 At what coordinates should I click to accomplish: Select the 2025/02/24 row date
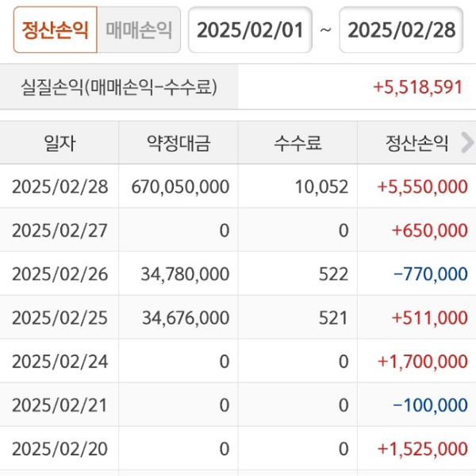coord(59,362)
